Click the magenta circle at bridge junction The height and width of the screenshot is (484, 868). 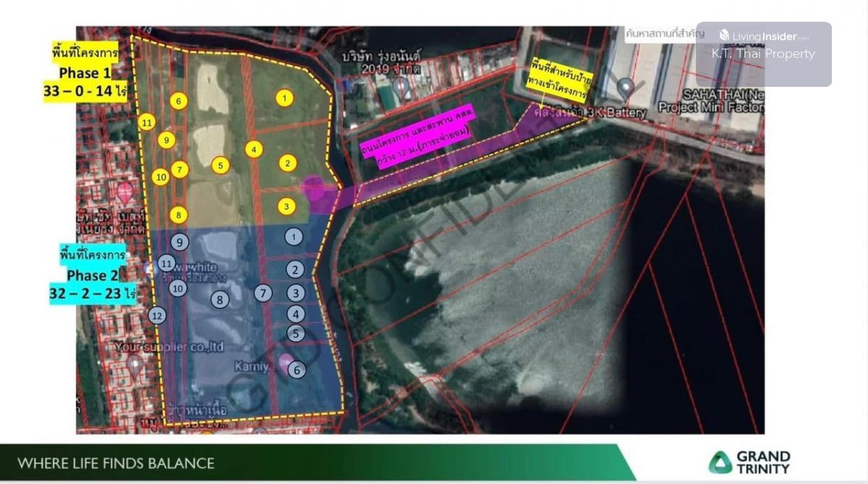coord(315,187)
